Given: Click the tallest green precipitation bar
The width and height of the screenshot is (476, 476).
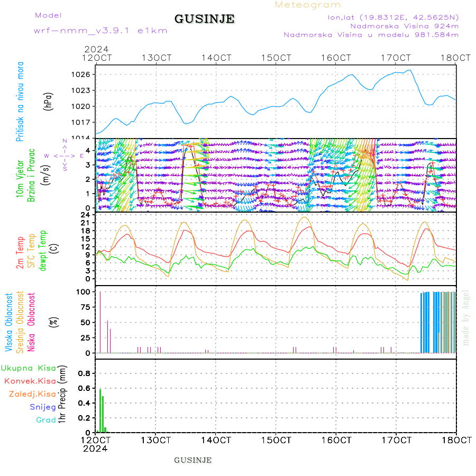Looking at the screenshot, I should pyautogui.click(x=100, y=411).
